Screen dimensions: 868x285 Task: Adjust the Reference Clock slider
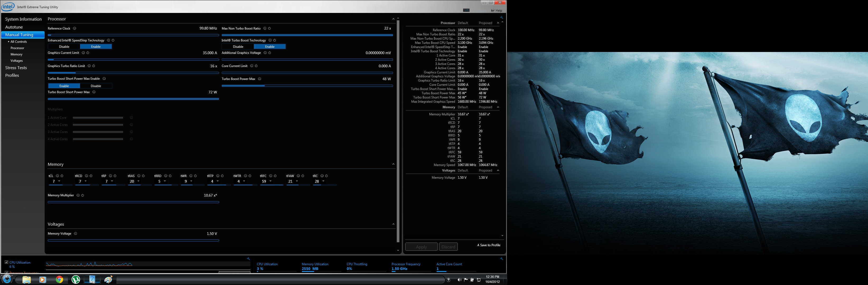click(133, 35)
